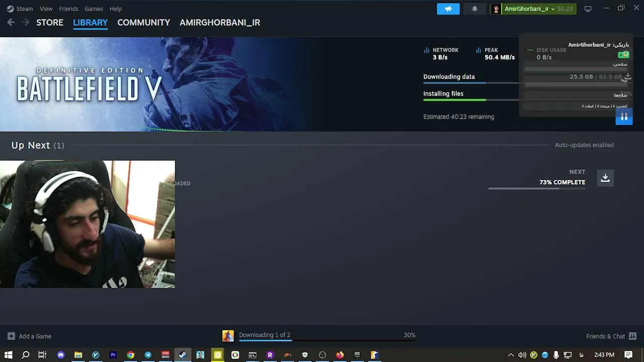
Task: Open OBS Studio from the taskbar
Action: pyautogui.click(x=323, y=355)
